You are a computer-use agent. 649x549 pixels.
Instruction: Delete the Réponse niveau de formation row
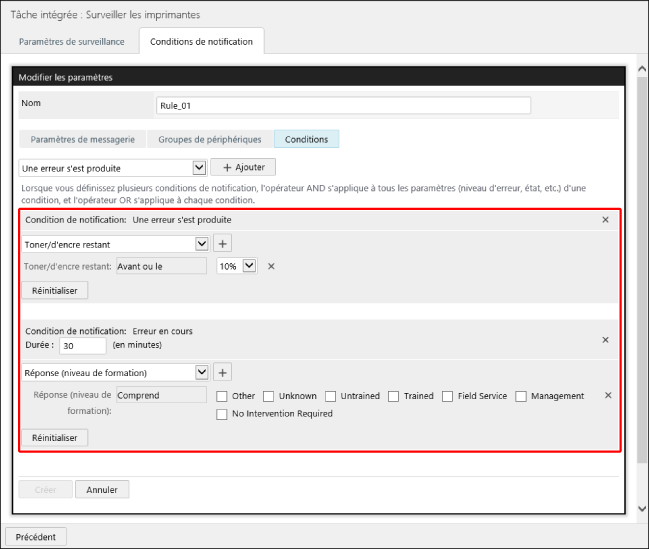[608, 396]
